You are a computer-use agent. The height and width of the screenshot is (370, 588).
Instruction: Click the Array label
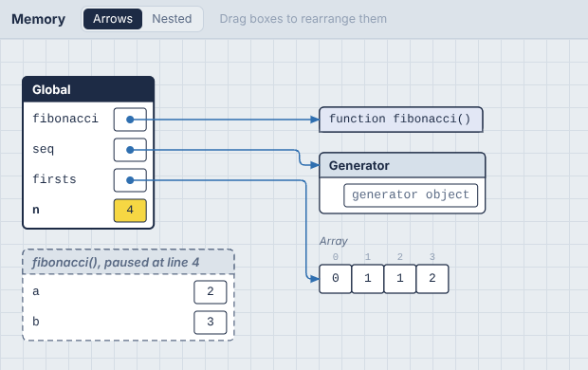[x=334, y=241]
